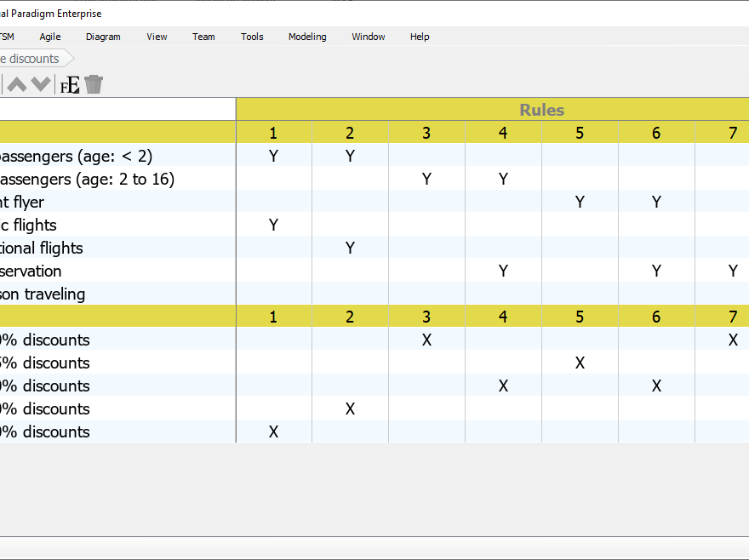Viewport: 749px width, 560px height.
Task: Open the Diagram menu
Action: click(103, 37)
